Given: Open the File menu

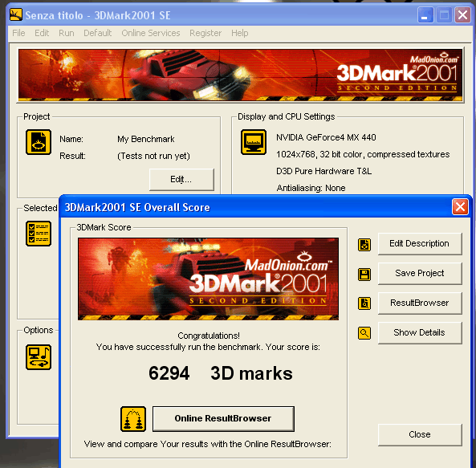Looking at the screenshot, I should pos(18,33).
